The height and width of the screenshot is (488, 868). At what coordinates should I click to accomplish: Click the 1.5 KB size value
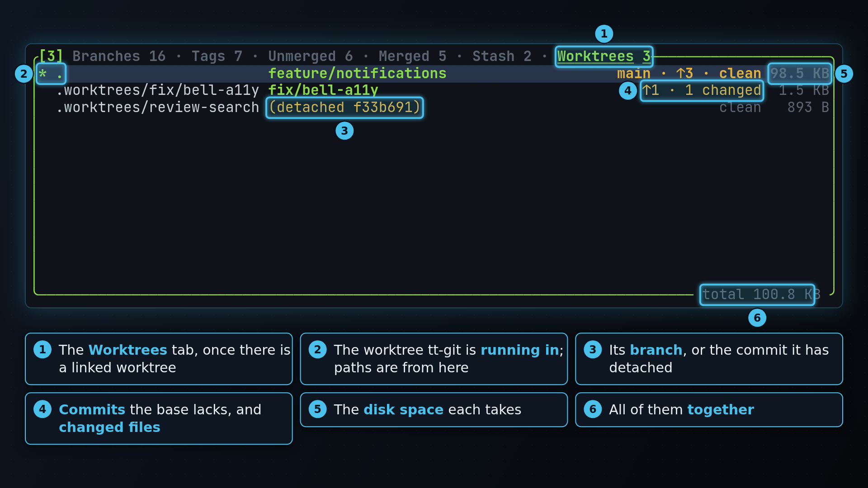[804, 90]
